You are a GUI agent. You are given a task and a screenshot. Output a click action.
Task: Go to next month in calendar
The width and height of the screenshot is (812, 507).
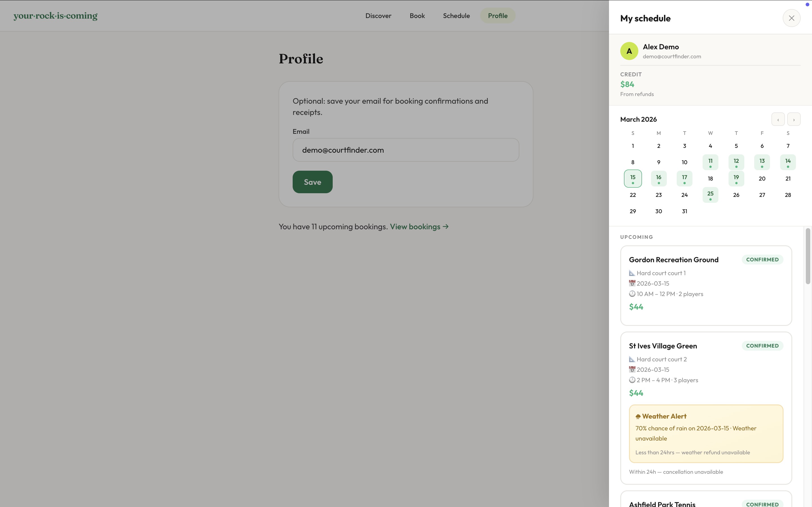pyautogui.click(x=794, y=119)
